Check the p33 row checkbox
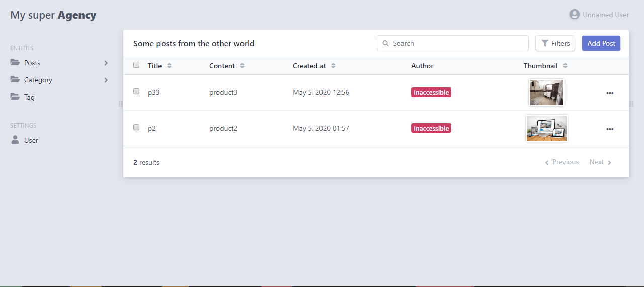The image size is (644, 287). (136, 91)
